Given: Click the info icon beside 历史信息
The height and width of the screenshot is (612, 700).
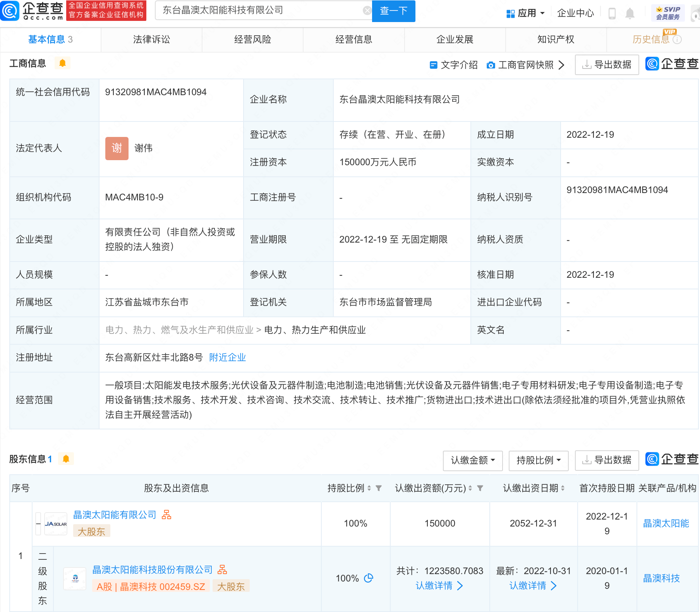Looking at the screenshot, I should pyautogui.click(x=677, y=39).
